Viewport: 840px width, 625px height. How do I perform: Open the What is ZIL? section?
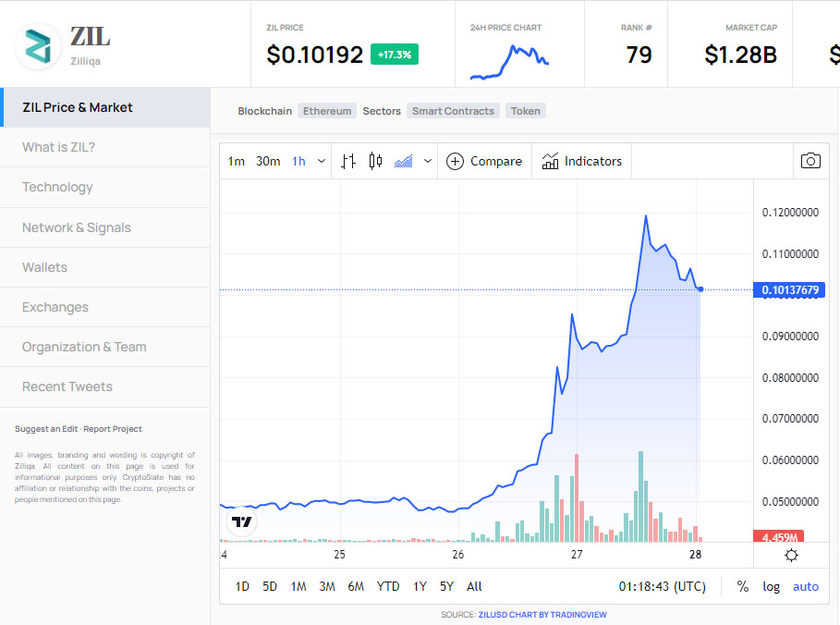(x=105, y=147)
